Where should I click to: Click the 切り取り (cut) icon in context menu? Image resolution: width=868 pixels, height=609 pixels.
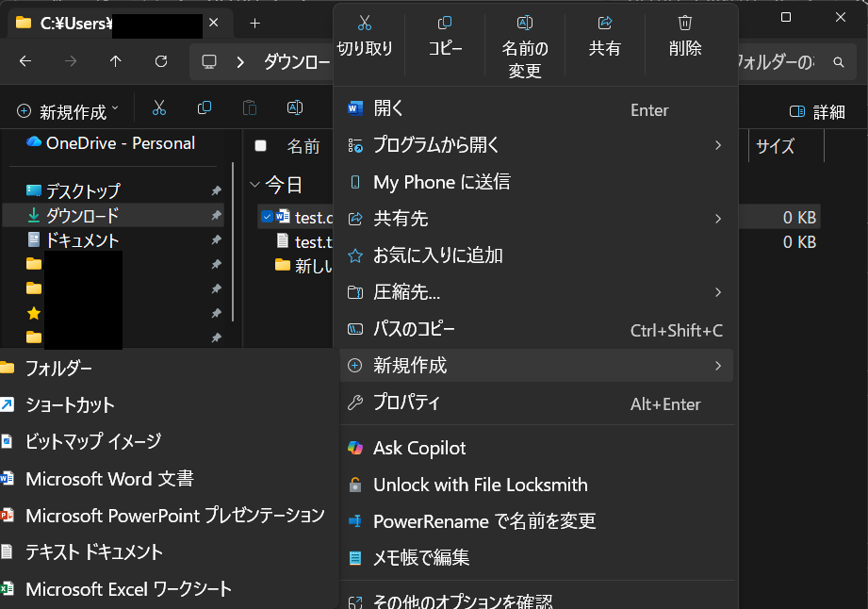pyautogui.click(x=365, y=23)
